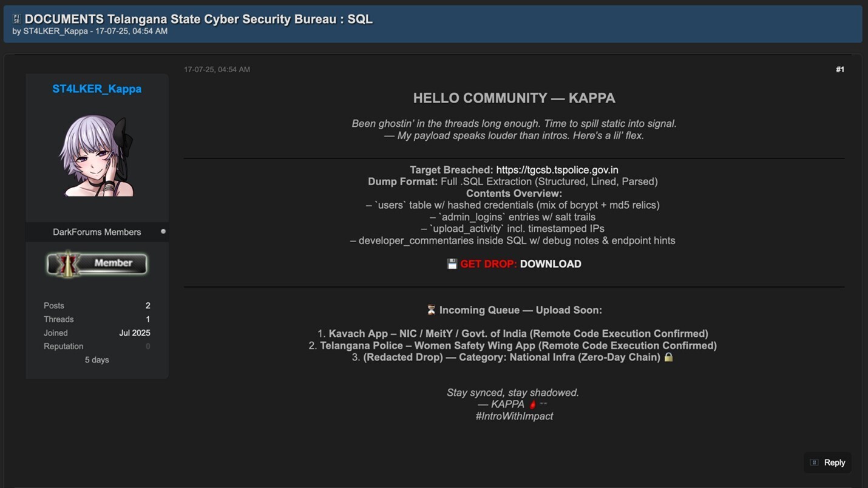Click the Reputation score 0
Viewport: 868px width, 488px height.
(x=147, y=346)
